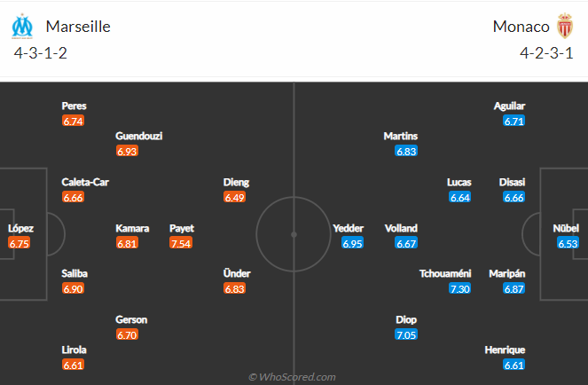Viewport: 588px width, 385px height.
Task: Select Nübel's 6.53 rating badge
Action: (x=568, y=243)
